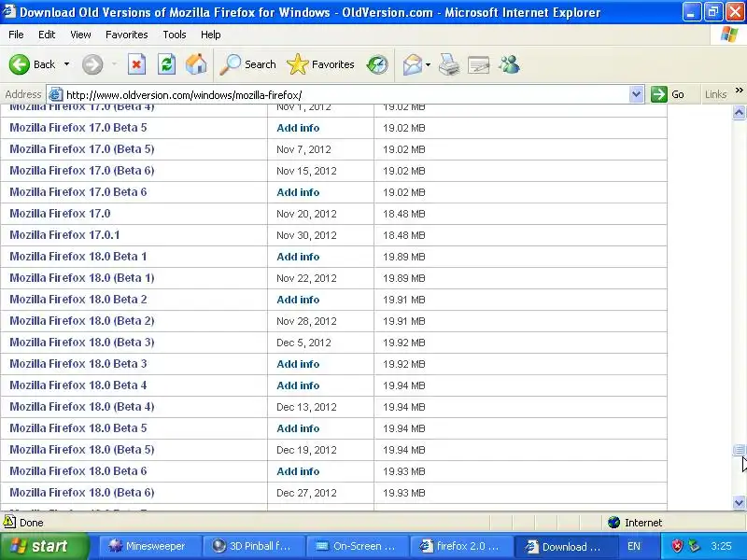
Task: Switch to firefox 2.0 taskbar button
Action: pos(461,546)
